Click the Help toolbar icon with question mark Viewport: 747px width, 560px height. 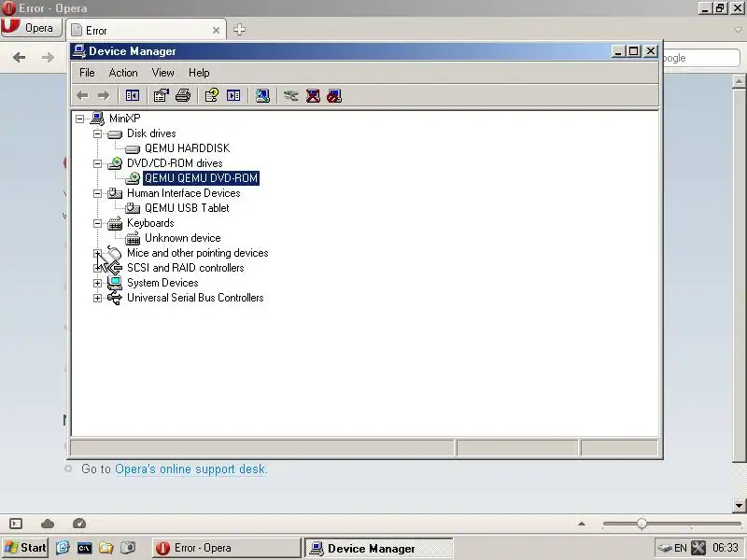pyautogui.click(x=212, y=96)
